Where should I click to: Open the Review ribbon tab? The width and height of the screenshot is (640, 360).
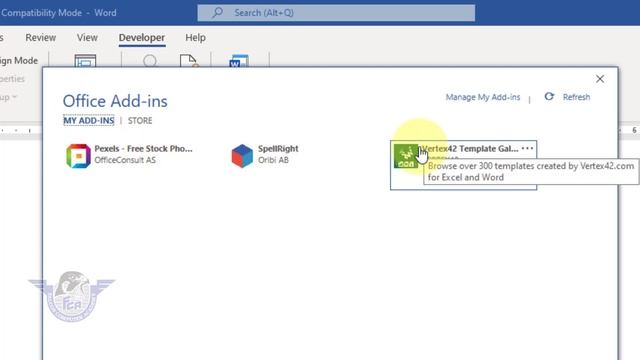[x=40, y=38]
